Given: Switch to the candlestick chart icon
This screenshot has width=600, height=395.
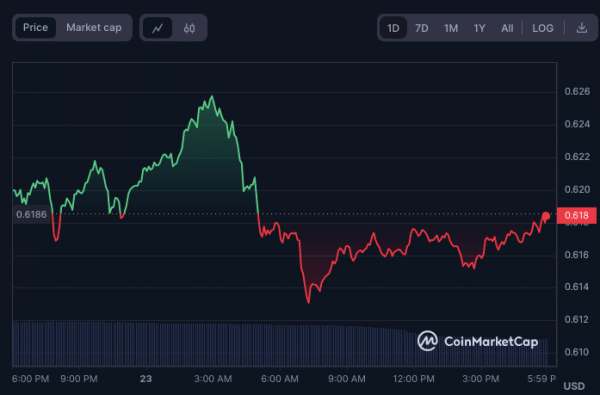Looking at the screenshot, I should click(189, 28).
